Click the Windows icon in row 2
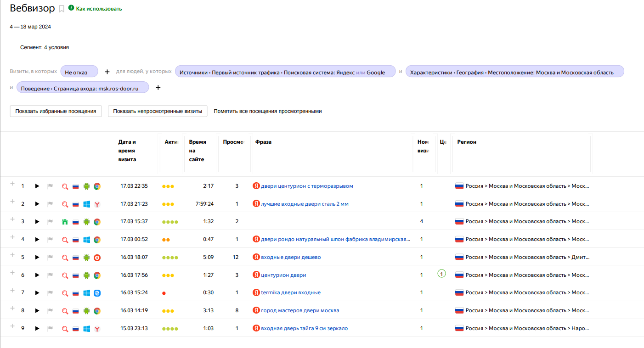This screenshot has width=644, height=348. pos(86,204)
